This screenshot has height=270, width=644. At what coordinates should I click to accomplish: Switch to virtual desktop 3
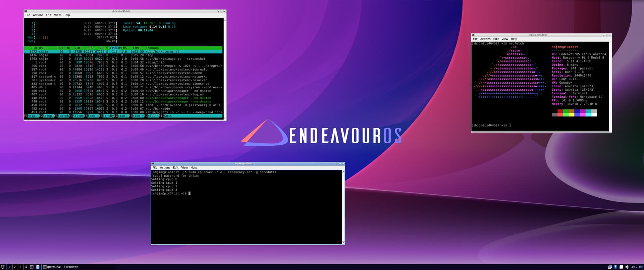tap(20, 267)
